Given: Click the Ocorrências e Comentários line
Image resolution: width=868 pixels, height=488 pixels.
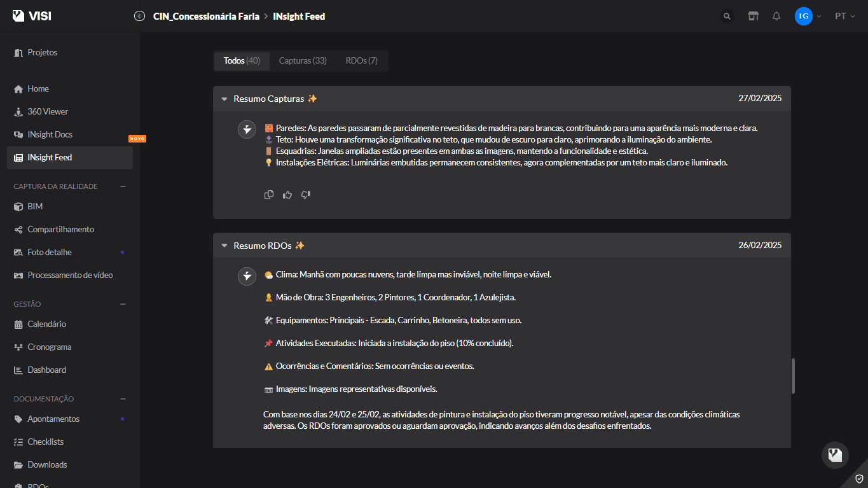Looking at the screenshot, I should pyautogui.click(x=369, y=366).
